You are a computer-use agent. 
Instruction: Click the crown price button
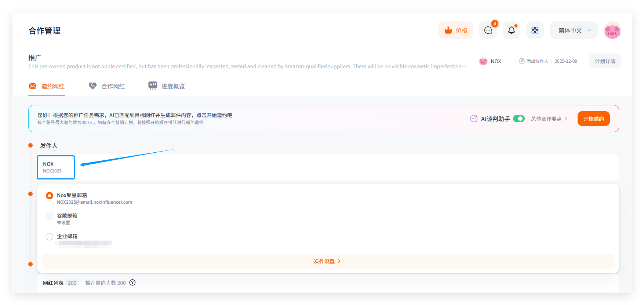pyautogui.click(x=455, y=30)
